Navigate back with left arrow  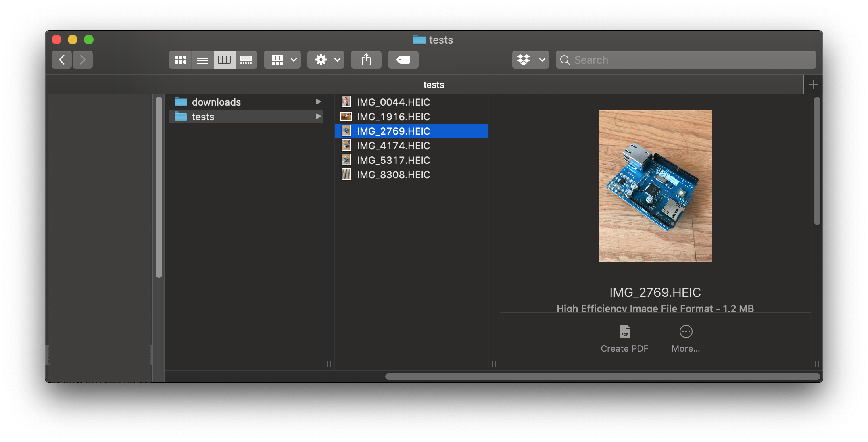[62, 60]
